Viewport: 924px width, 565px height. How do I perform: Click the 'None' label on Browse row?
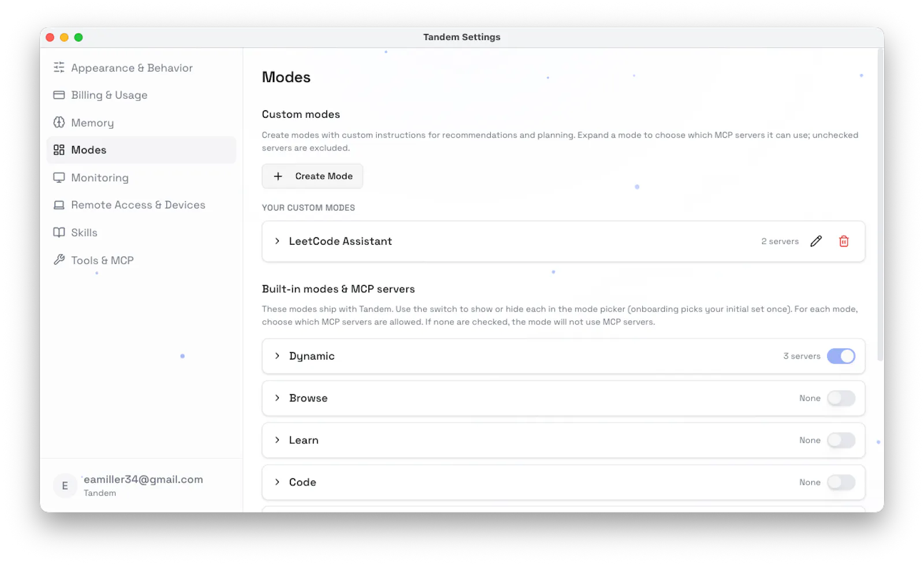810,398
